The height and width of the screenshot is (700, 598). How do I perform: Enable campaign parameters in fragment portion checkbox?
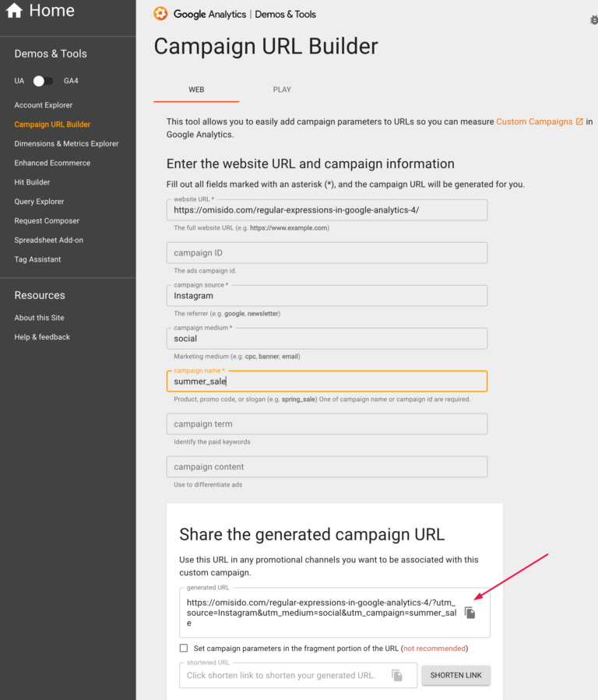click(x=184, y=647)
